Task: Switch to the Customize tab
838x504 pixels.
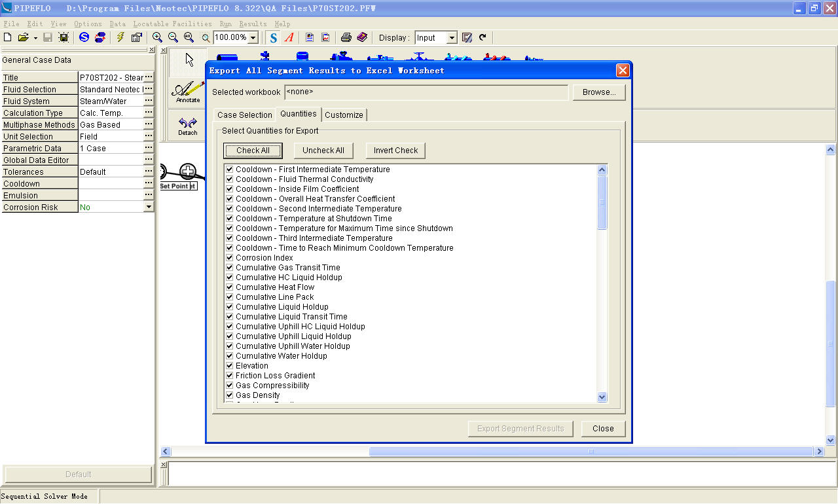Action: coord(344,115)
